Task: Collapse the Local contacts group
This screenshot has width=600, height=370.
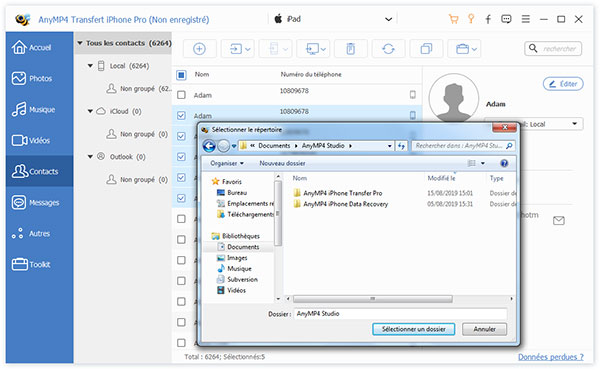Action: click(x=90, y=66)
